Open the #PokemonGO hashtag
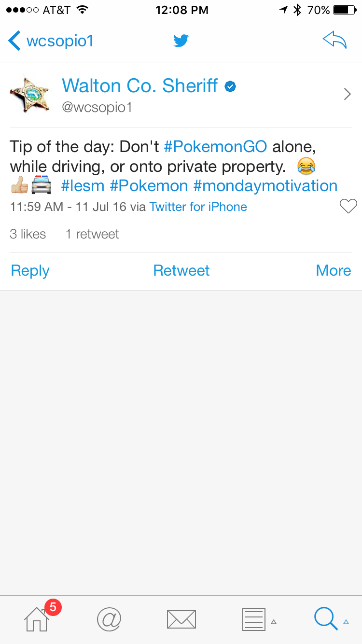362x644 pixels. 215,147
